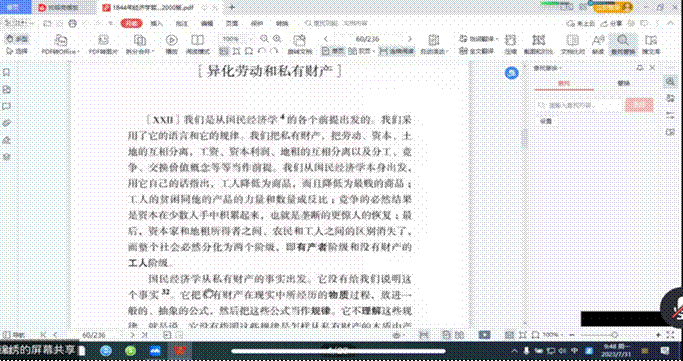This screenshot has width=683, height=361.
Task: Open the Annotate ribbon tab
Action: [181, 24]
